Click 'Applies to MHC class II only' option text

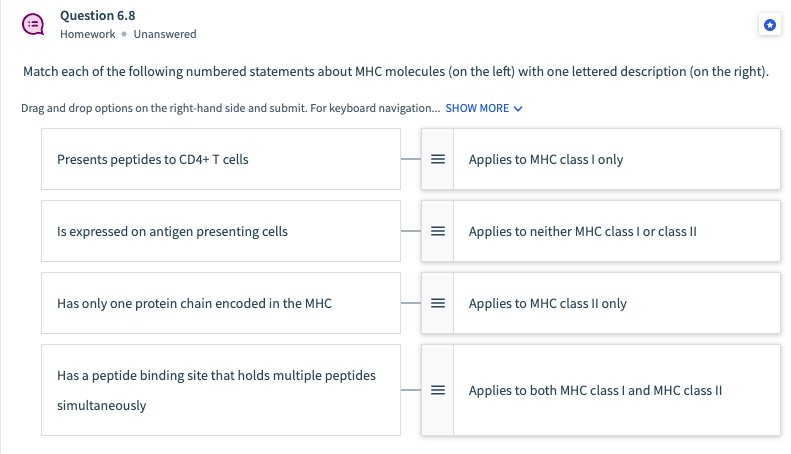click(x=548, y=303)
